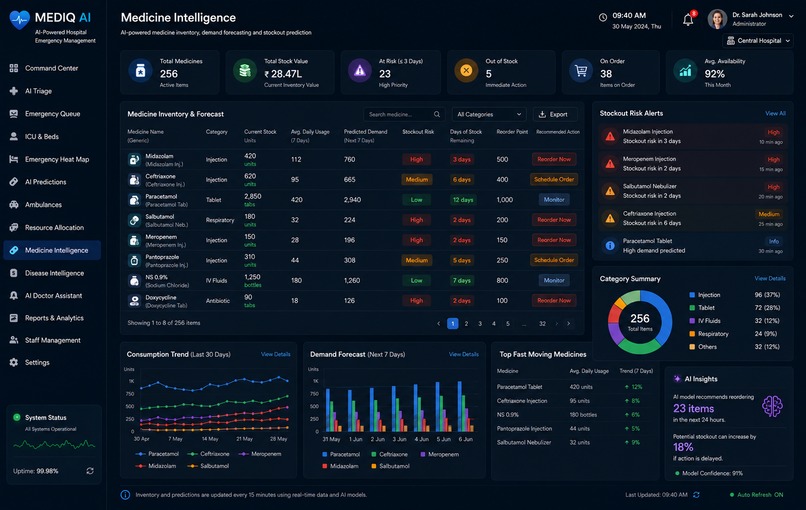Click the Salbutamol row medicine icon
The height and width of the screenshot is (510, 806).
point(134,220)
